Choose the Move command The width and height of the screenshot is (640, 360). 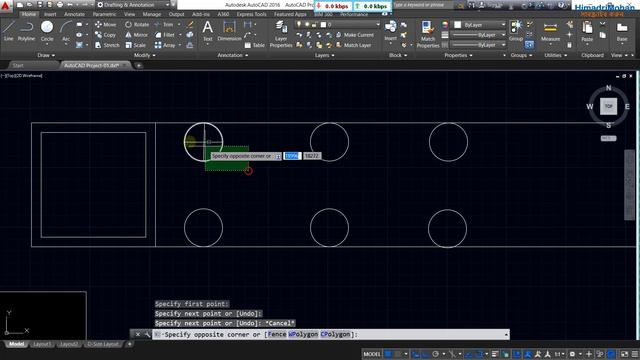coord(105,24)
